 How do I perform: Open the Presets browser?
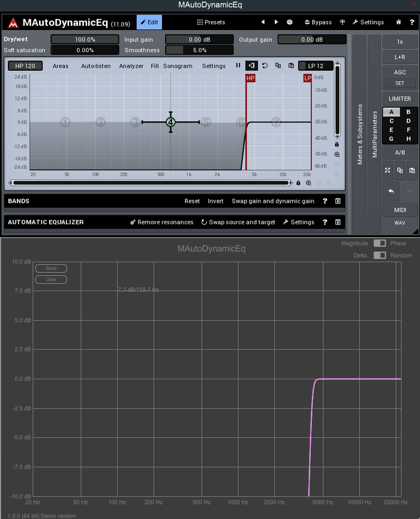click(211, 22)
